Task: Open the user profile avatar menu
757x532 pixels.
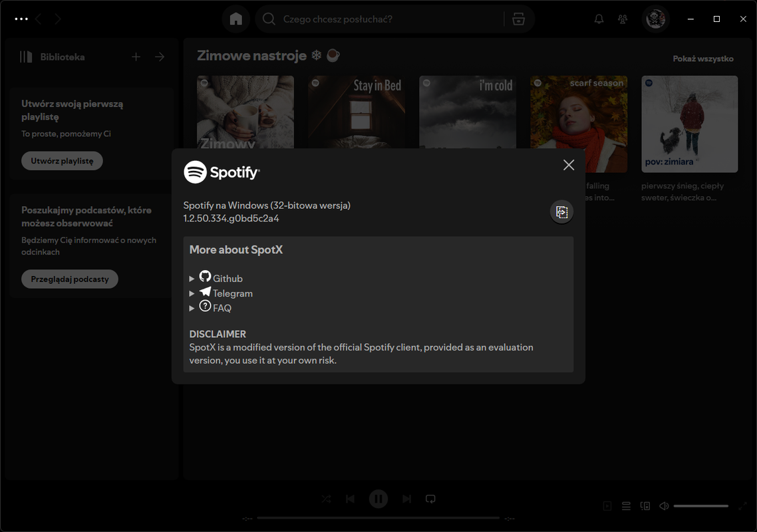Action: (x=656, y=19)
